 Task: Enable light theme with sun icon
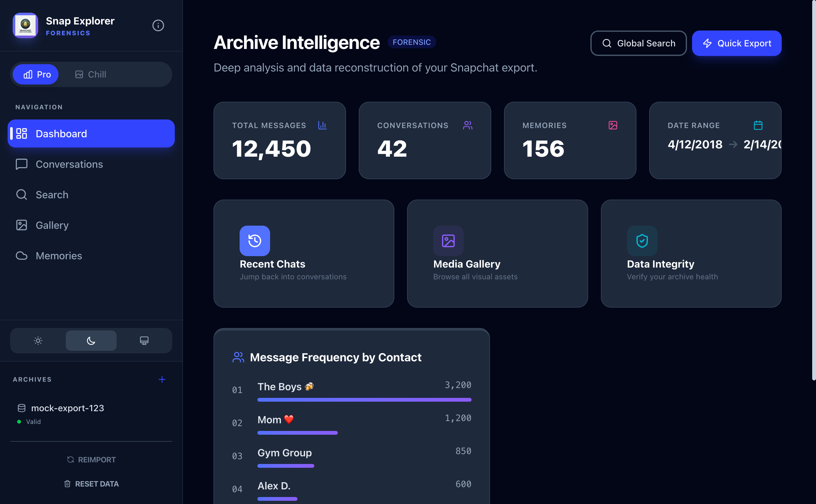point(38,341)
